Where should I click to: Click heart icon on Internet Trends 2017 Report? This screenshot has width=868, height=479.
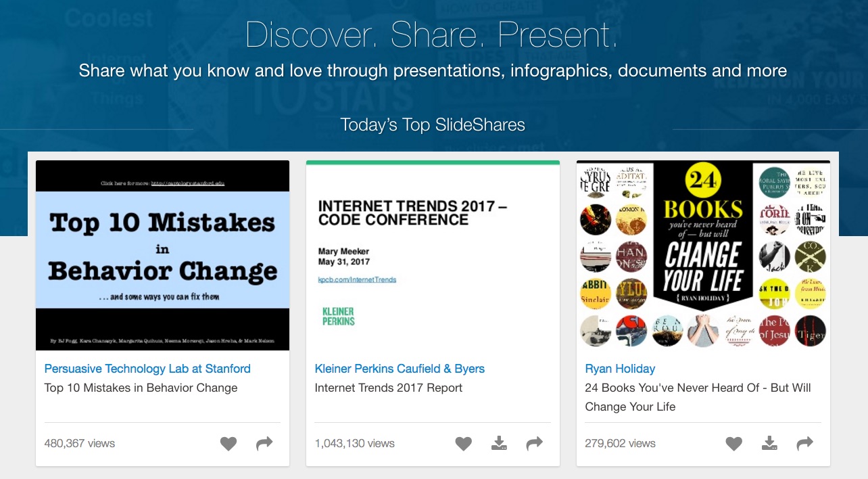(x=463, y=444)
